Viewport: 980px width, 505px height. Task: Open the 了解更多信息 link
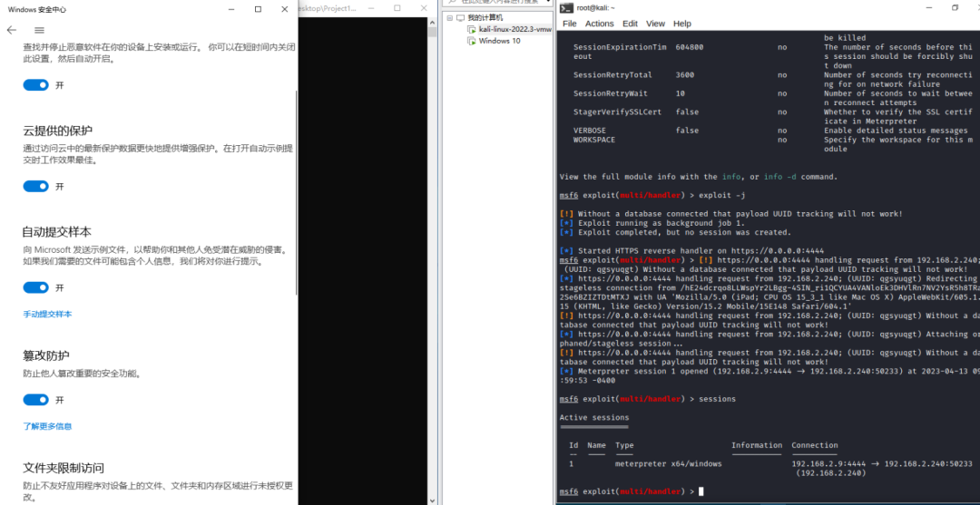tap(47, 426)
